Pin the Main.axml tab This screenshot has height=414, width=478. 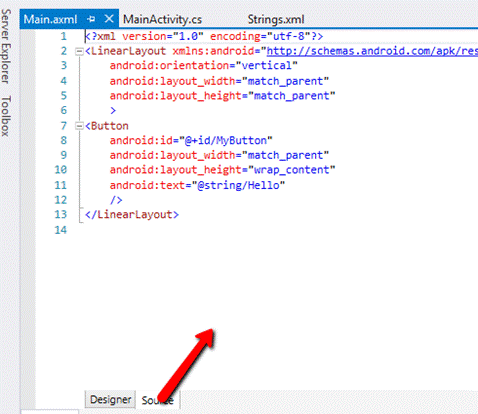[91, 19]
